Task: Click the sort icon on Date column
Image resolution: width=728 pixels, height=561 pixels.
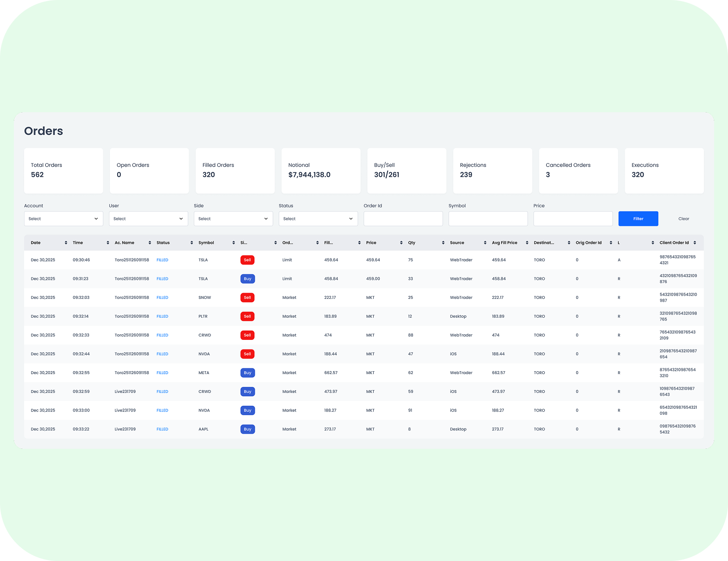Action: [66, 243]
